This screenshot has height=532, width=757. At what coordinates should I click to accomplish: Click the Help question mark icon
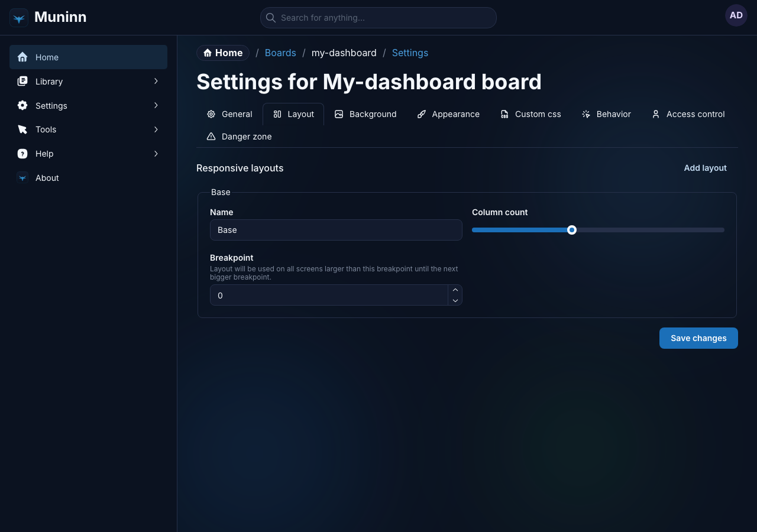pos(22,154)
